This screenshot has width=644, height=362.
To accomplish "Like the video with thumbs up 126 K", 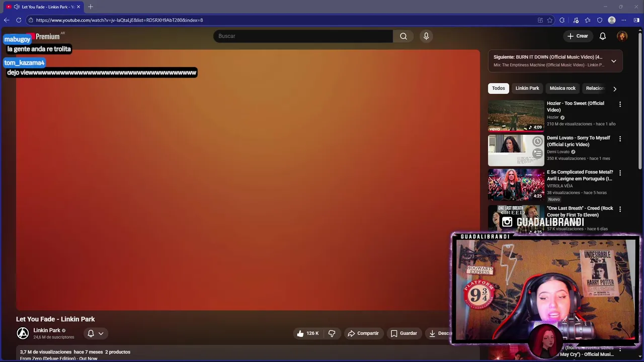I will tap(307, 333).
